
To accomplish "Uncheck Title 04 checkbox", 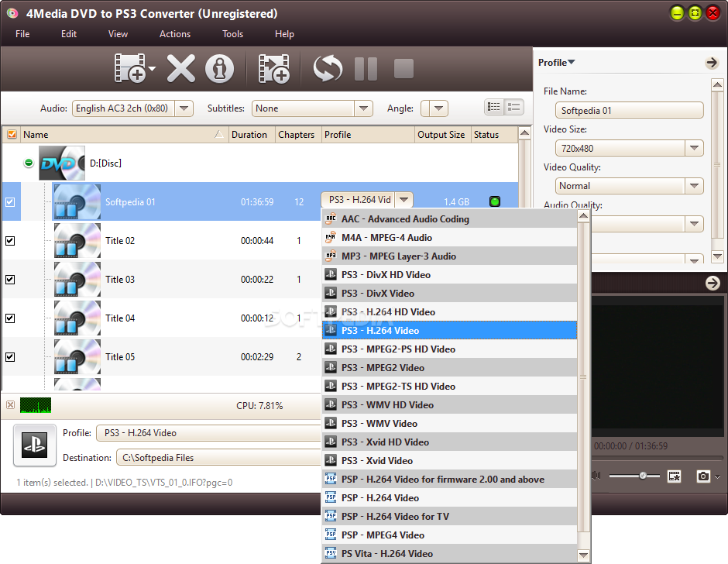I will point(10,318).
